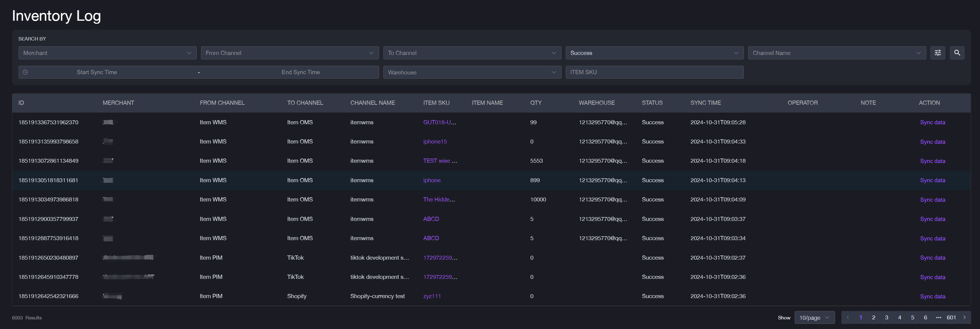Screen dimensions: 980x329
Task: Click the ABCD item SKU link
Action: (431, 219)
